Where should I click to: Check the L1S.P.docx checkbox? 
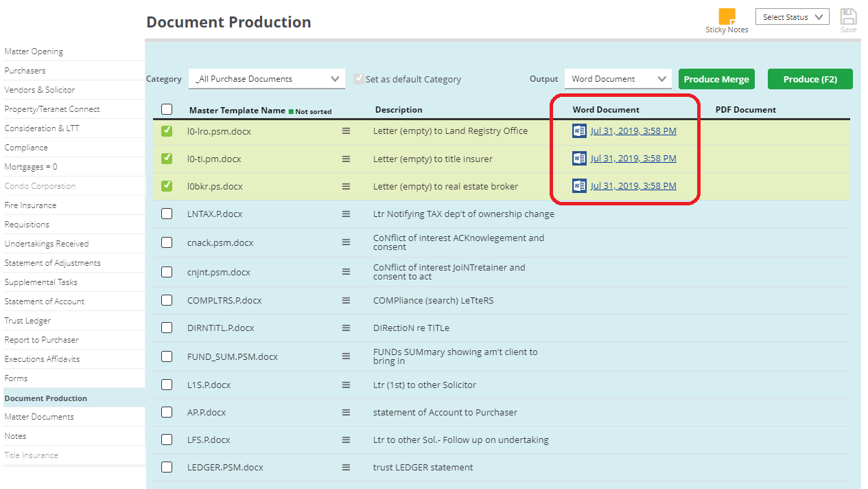[x=167, y=385]
